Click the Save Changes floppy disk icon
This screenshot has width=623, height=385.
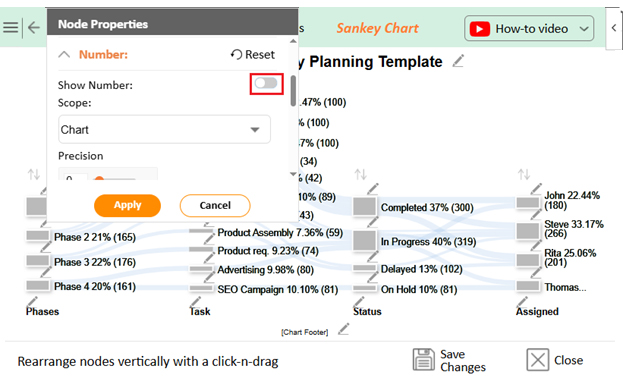tap(423, 360)
